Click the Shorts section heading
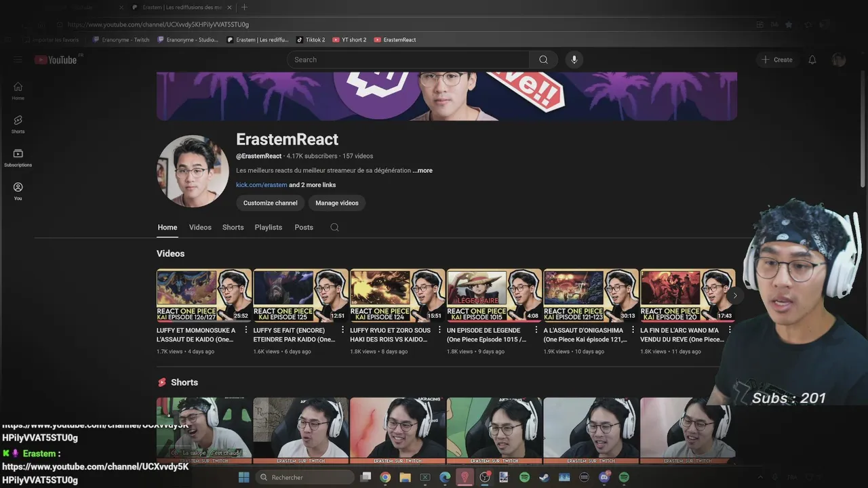Screen dimensions: 868x488 tap(184, 382)
